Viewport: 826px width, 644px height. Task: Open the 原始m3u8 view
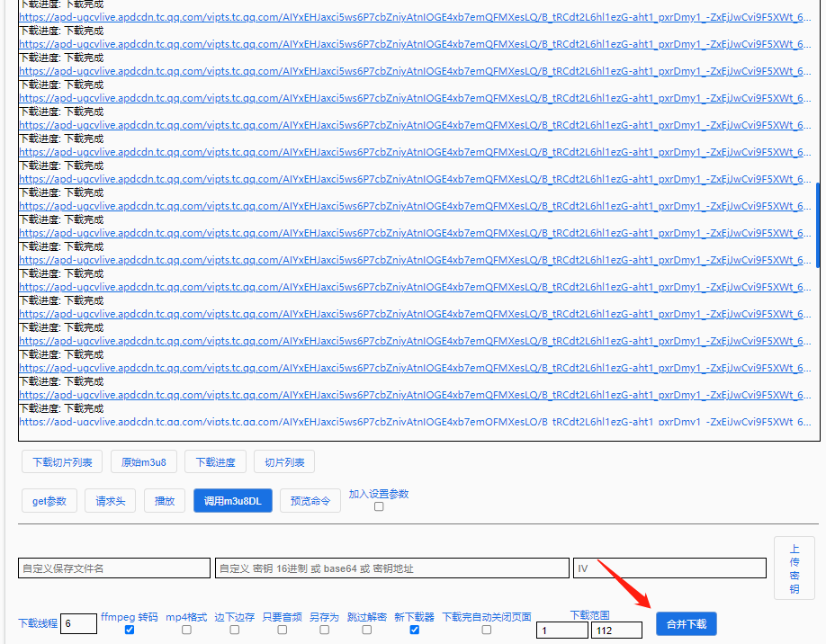(x=144, y=462)
